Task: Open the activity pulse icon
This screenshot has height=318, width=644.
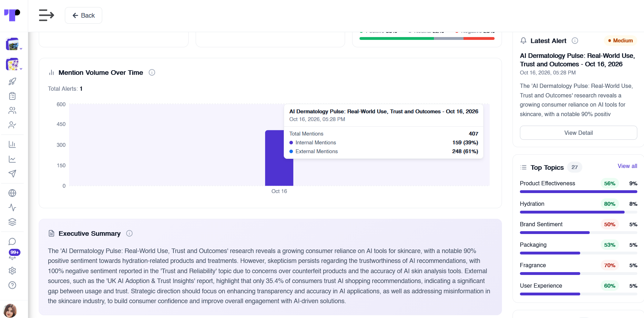Action: click(x=12, y=208)
